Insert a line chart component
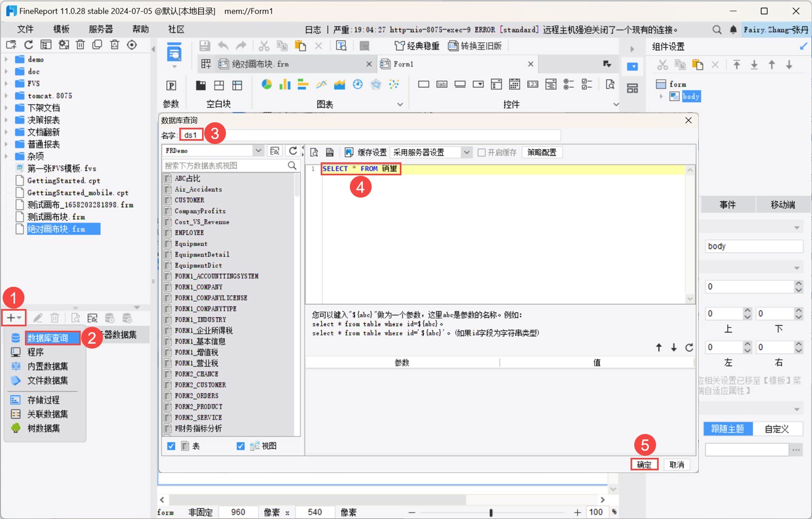The width and height of the screenshot is (812, 519). click(x=321, y=84)
